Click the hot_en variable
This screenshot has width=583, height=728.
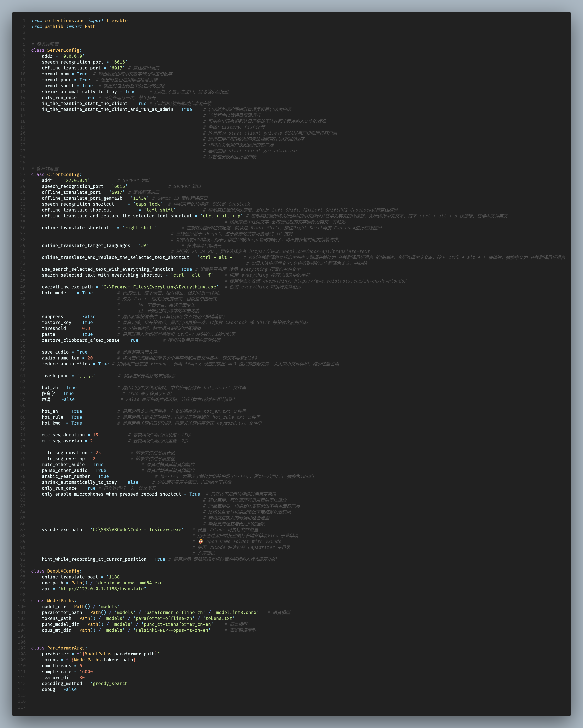pos(50,411)
